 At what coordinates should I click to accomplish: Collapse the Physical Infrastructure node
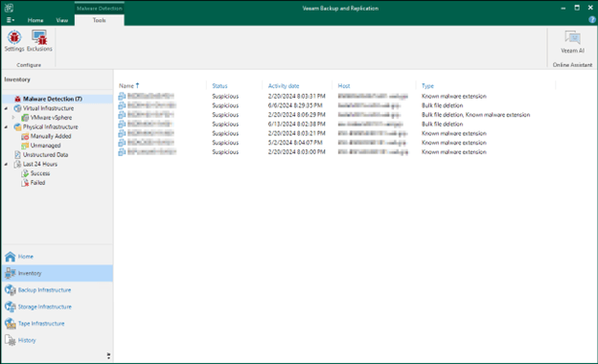(6, 127)
